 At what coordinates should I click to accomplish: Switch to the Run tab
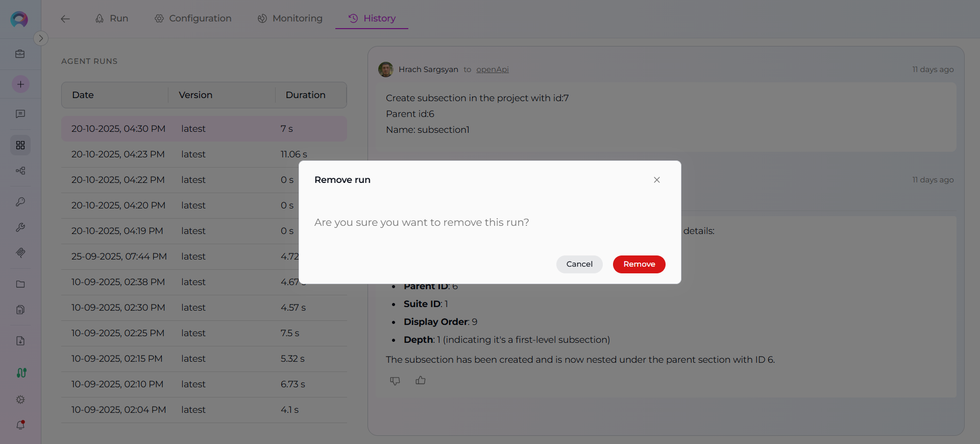coord(112,18)
